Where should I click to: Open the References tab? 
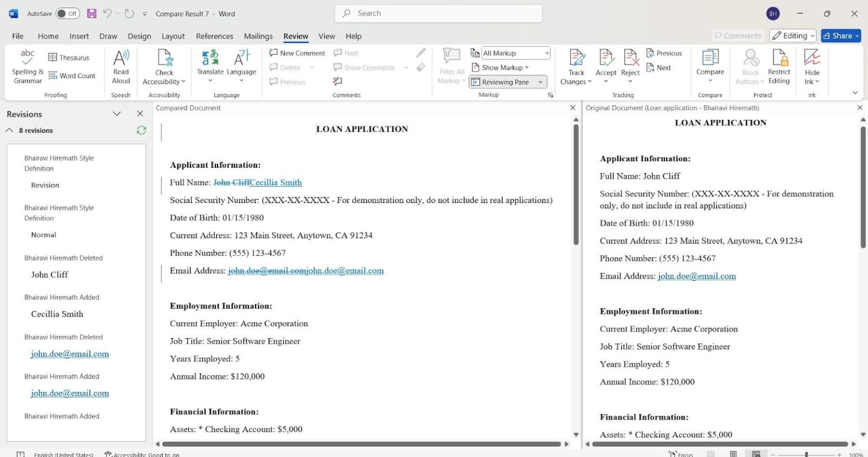point(214,36)
